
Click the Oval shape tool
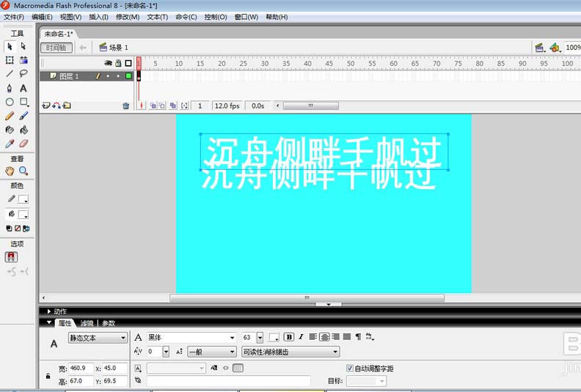pos(10,102)
